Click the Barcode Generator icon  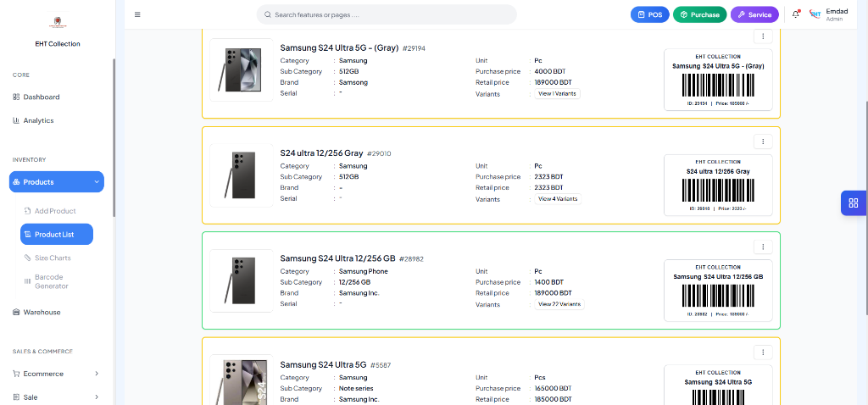coord(28,281)
